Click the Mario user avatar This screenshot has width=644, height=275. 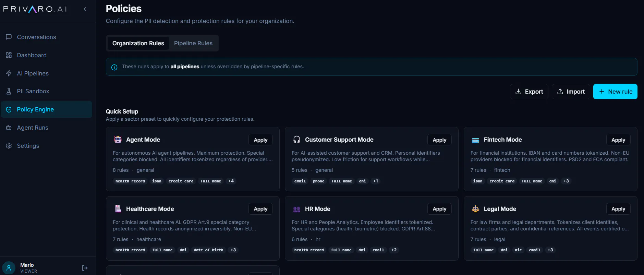(9, 268)
